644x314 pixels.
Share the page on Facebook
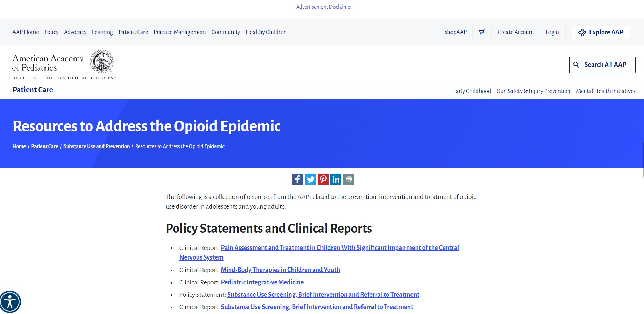(x=298, y=179)
